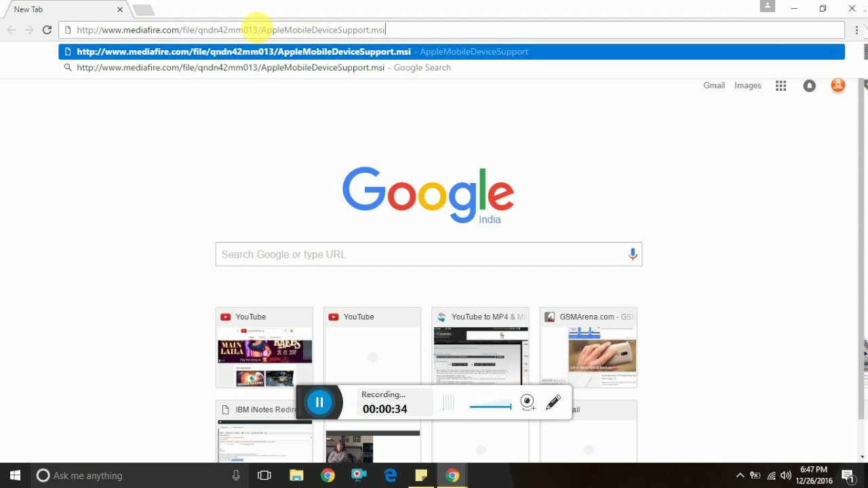
Task: Click the browser back arrow
Action: (12, 30)
